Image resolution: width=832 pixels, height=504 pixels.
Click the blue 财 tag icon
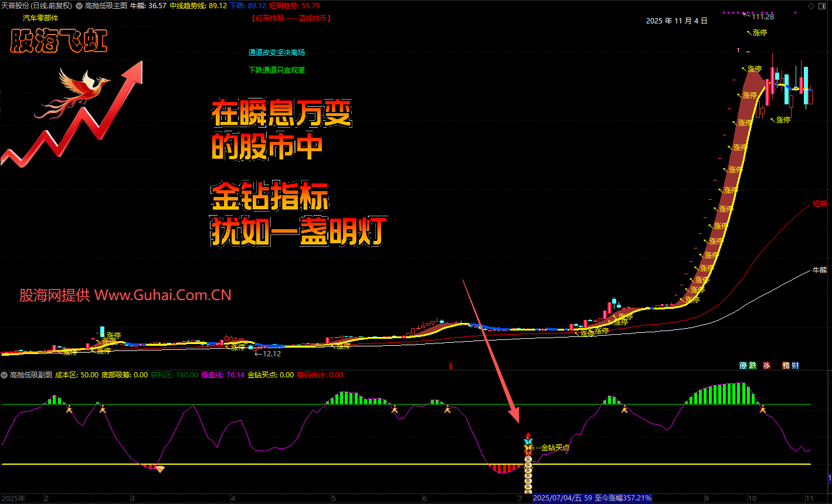pos(795,366)
